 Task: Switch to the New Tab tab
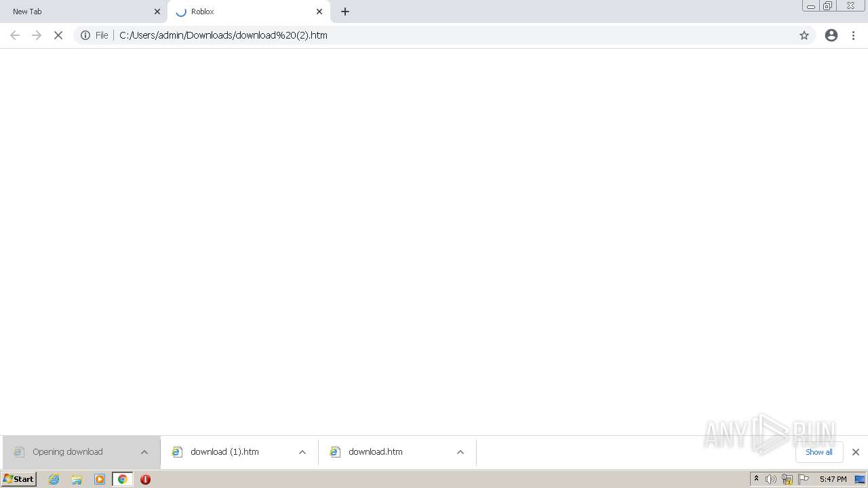pos(83,12)
